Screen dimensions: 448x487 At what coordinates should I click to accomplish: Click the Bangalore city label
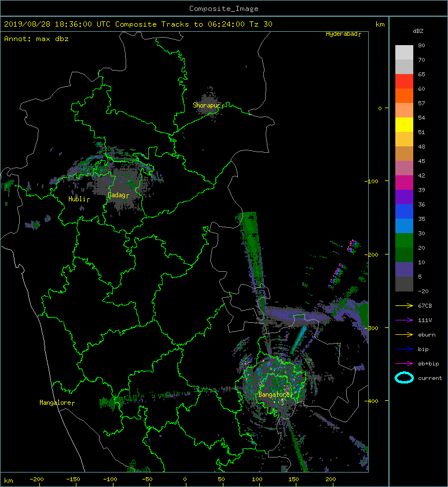point(276,394)
